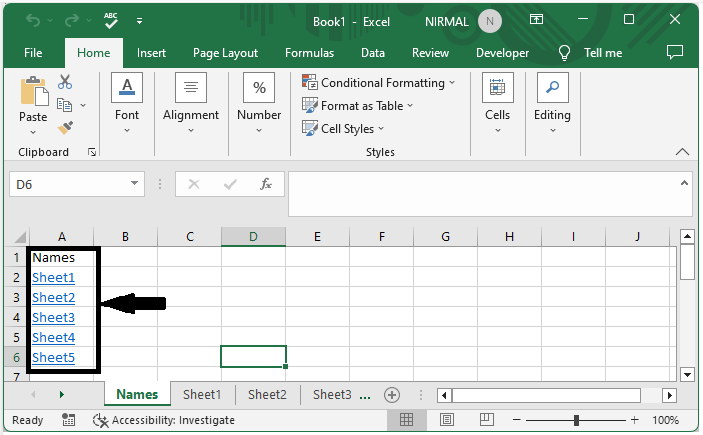Collapse the ribbon with the caret
The width and height of the screenshot is (703, 435).
682,152
